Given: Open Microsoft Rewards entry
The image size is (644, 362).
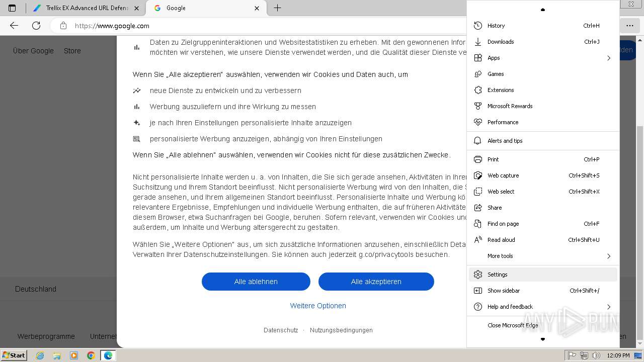Looking at the screenshot, I should (x=543, y=106).
